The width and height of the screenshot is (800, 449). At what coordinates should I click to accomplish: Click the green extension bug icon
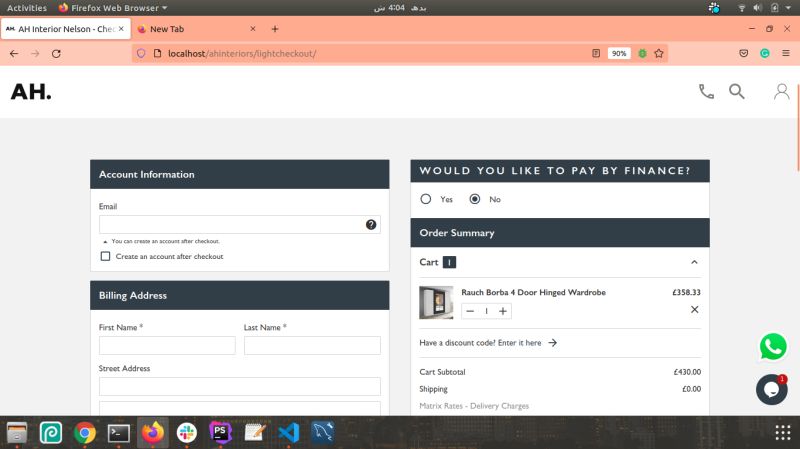tap(642, 54)
